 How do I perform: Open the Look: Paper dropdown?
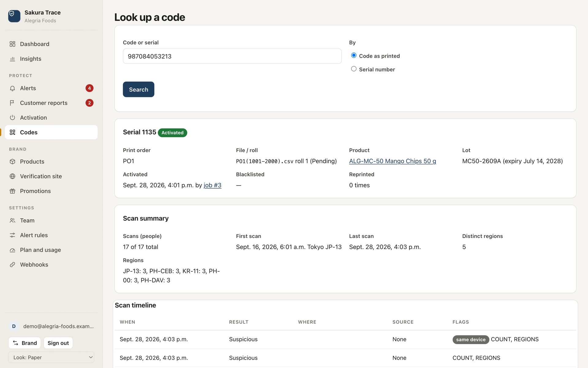tap(51, 358)
